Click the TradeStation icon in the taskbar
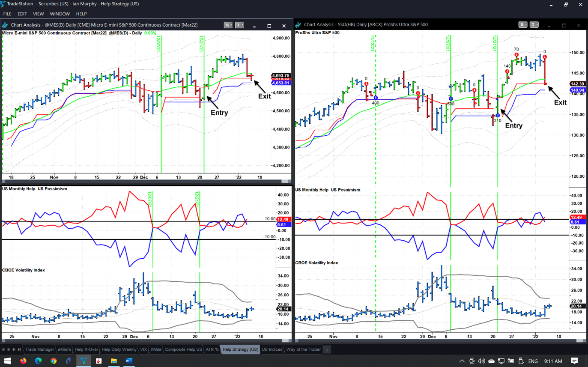 84,361
